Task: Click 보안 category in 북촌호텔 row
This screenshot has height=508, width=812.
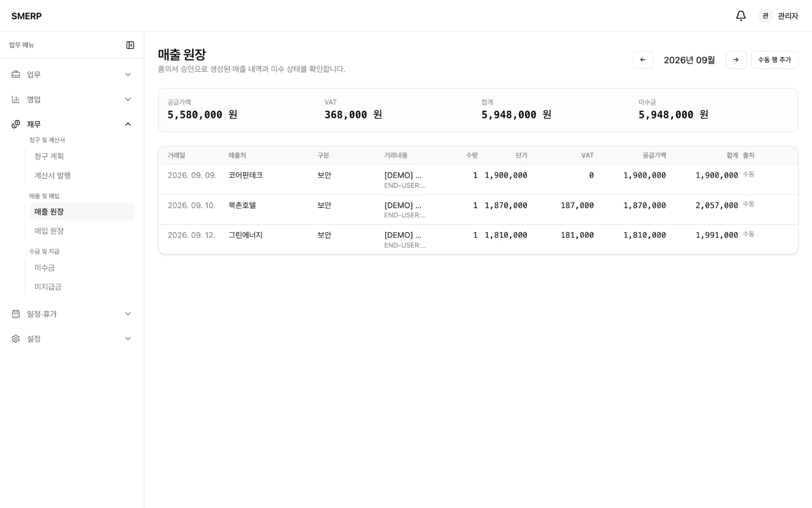Action: [x=324, y=205]
